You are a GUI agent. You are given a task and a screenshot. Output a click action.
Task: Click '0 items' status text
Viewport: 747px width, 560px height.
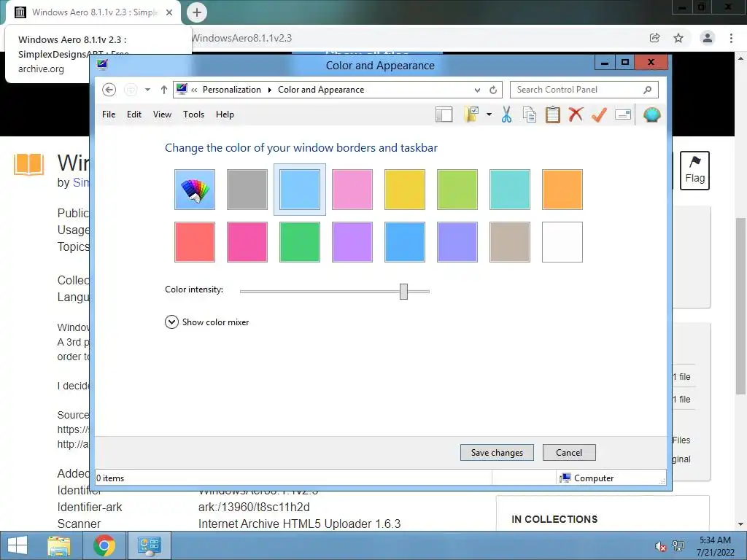click(110, 478)
